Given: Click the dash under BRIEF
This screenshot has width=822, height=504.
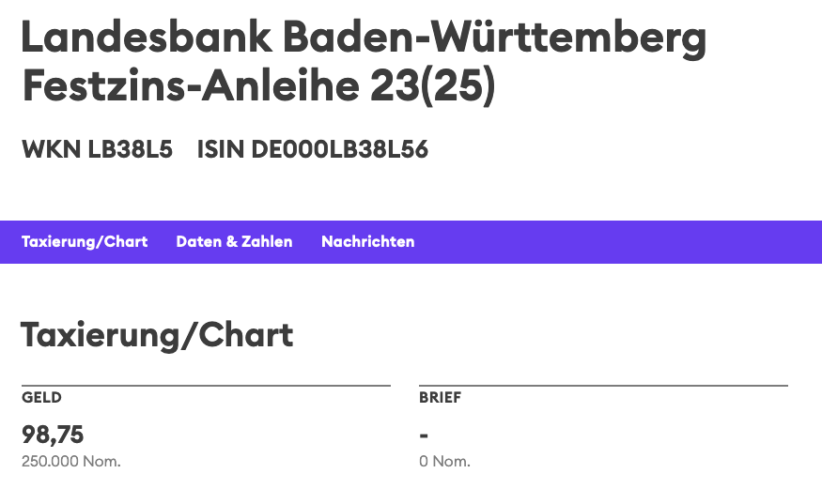Looking at the screenshot, I should 424,435.
